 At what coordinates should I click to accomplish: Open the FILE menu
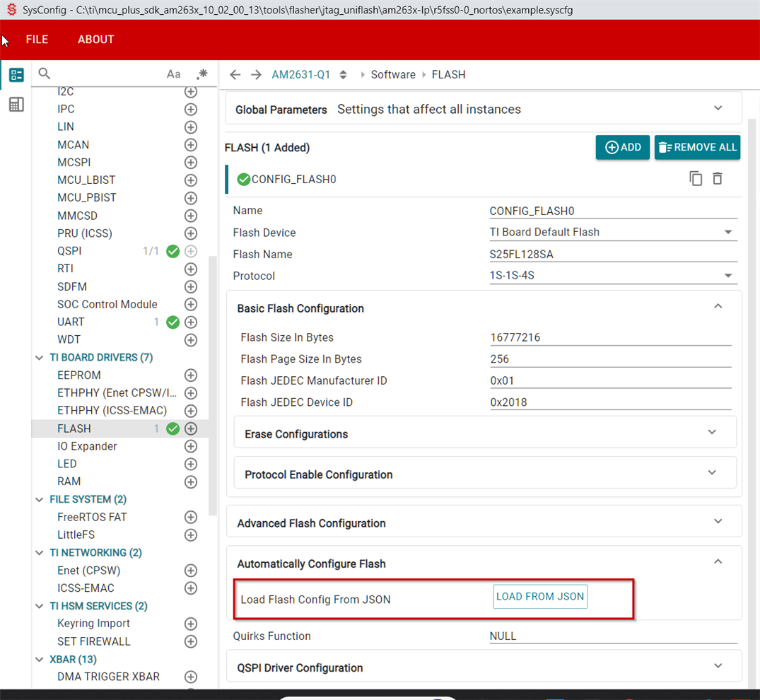[x=37, y=40]
